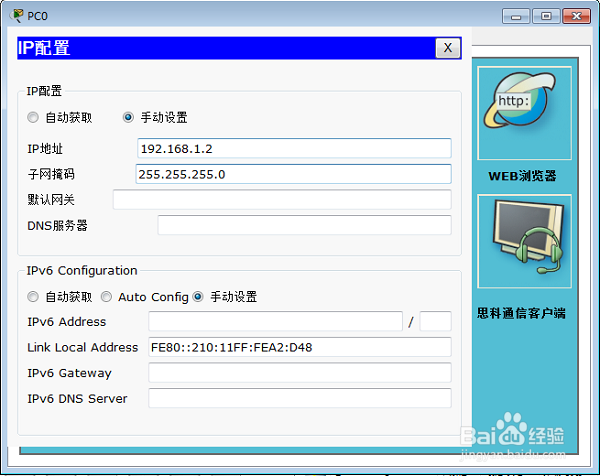Launch the 思科通信客户端 headset monitor icon

click(x=524, y=241)
